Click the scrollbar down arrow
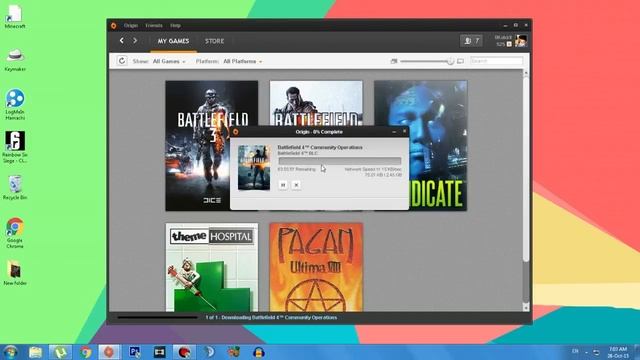The width and height of the screenshot is (640, 360). tap(526, 307)
